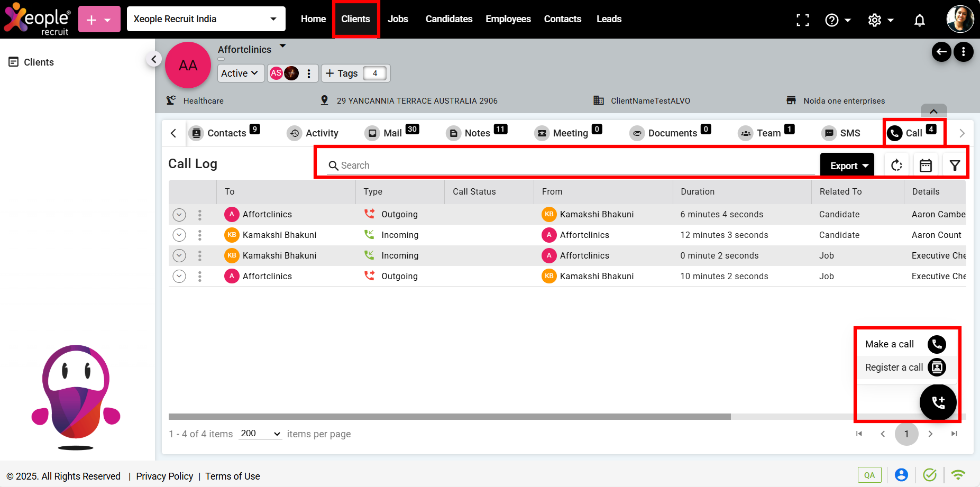Screen dimensions: 980x487
Task: Switch to the SMS tab
Action: pyautogui.click(x=841, y=133)
